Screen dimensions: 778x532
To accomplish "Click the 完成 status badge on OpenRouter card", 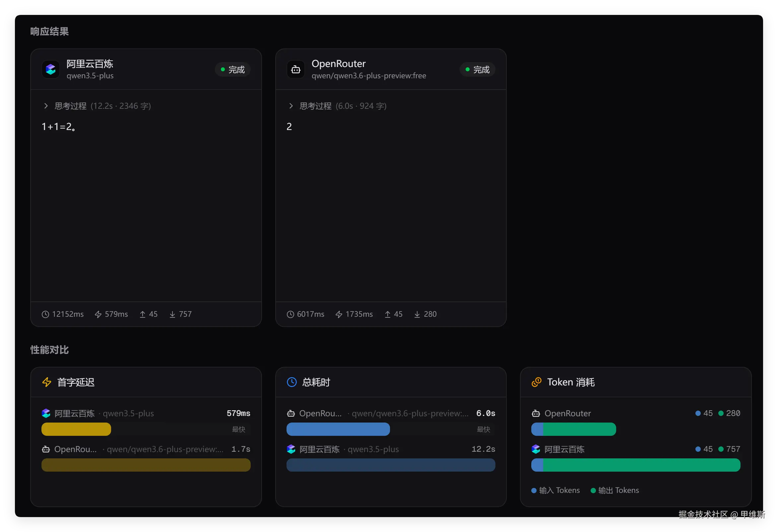I will pyautogui.click(x=477, y=70).
